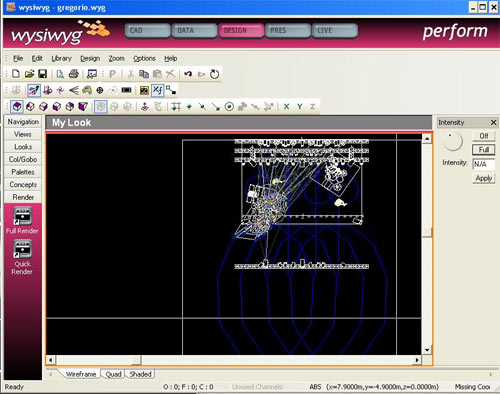This screenshot has height=394, width=500.
Task: Close the Intensity panel
Action: tap(494, 123)
